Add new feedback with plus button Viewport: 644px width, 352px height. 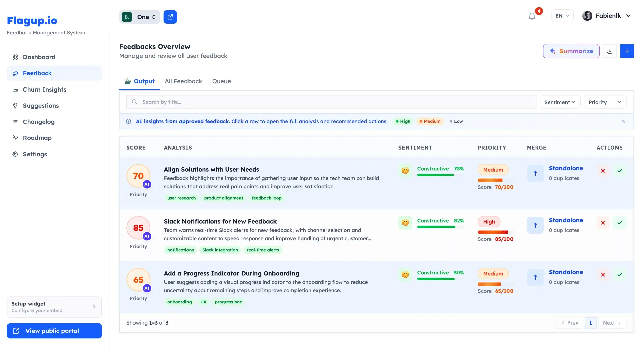(x=627, y=51)
